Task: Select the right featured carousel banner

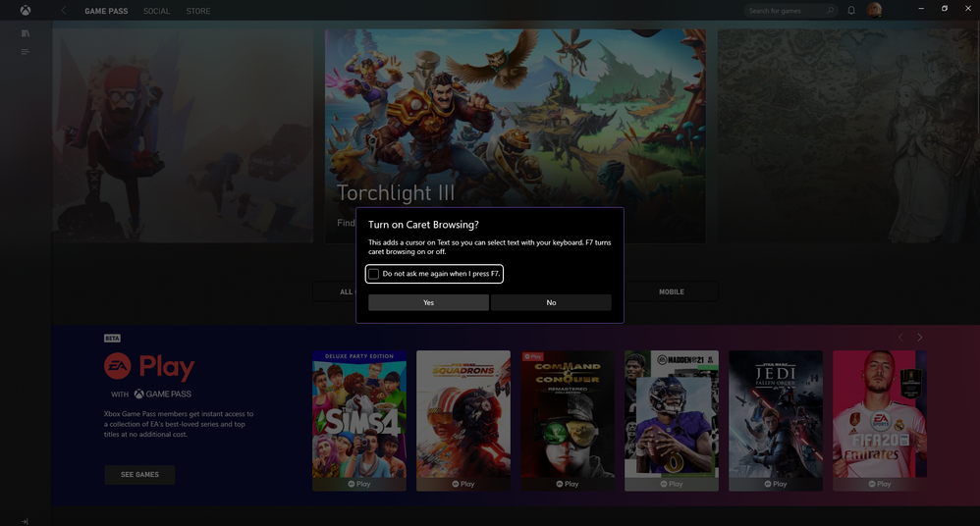Action: 848,135
